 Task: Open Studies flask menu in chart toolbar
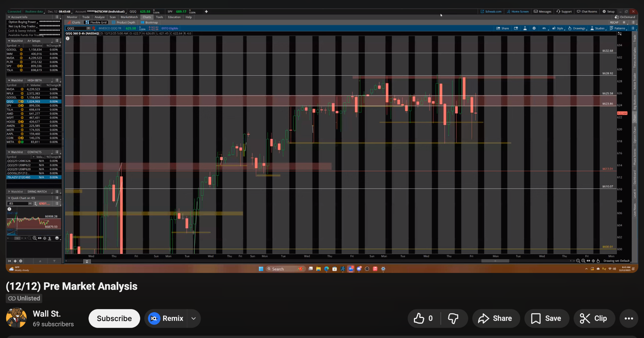(598, 29)
